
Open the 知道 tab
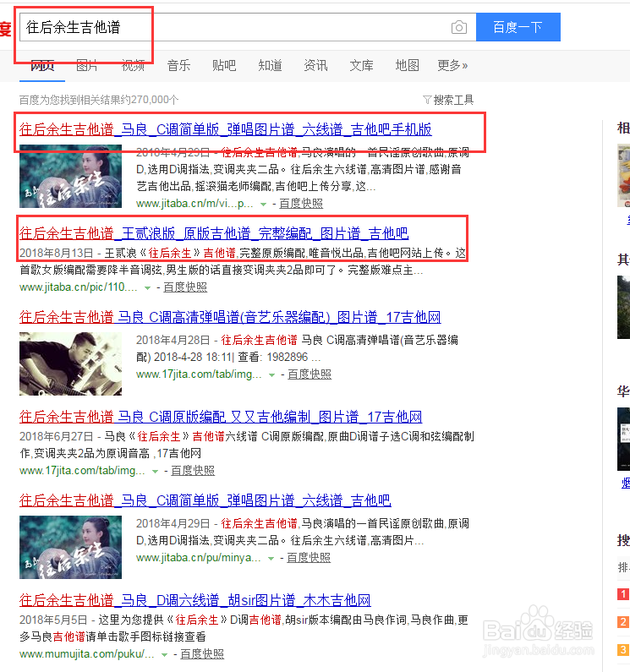pos(270,65)
